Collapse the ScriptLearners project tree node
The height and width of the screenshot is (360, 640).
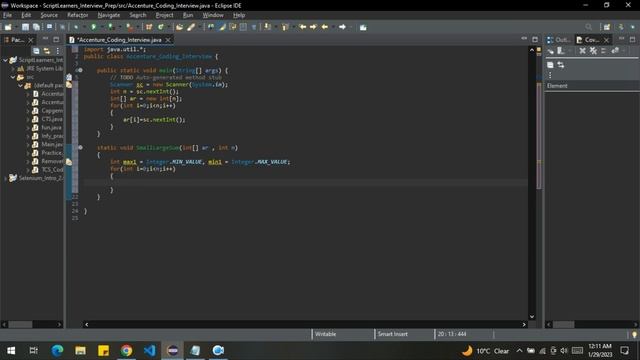click(5, 60)
